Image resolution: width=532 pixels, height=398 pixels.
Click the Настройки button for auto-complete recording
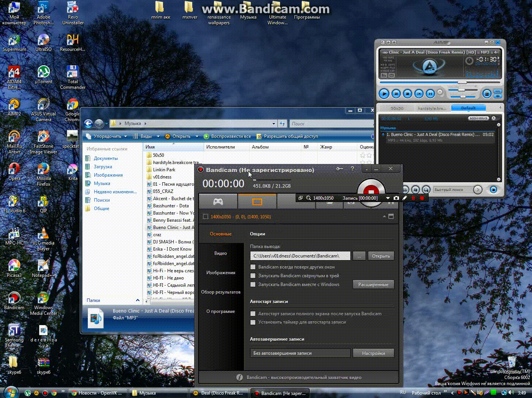(x=373, y=353)
